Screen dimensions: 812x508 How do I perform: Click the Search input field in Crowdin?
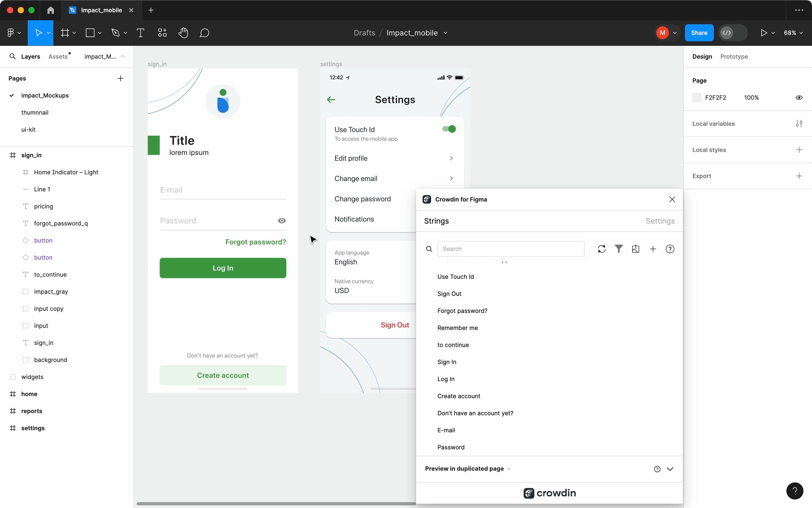511,248
